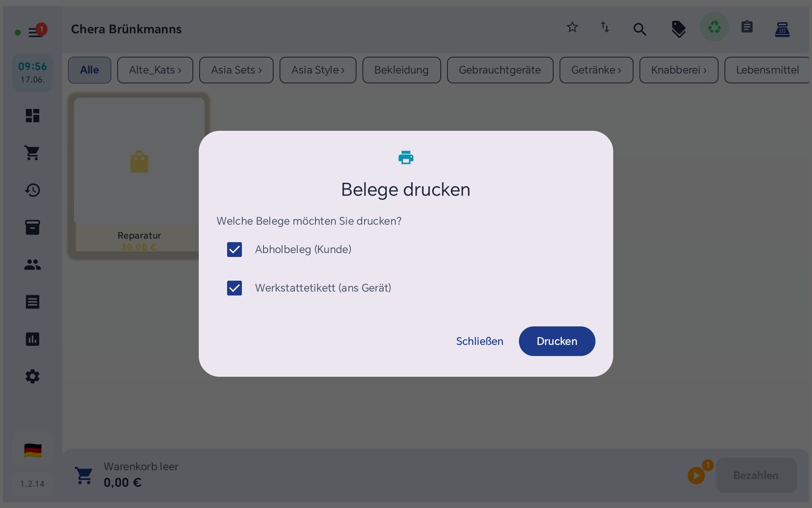Expand the Asia Style category
Viewport: 812px width, 508px height.
pos(318,70)
